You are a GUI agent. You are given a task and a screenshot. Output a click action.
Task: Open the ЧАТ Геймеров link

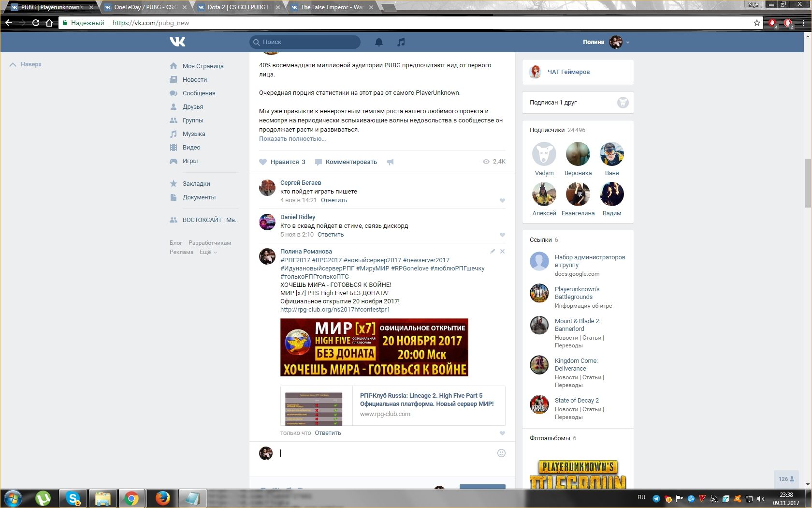click(x=568, y=72)
